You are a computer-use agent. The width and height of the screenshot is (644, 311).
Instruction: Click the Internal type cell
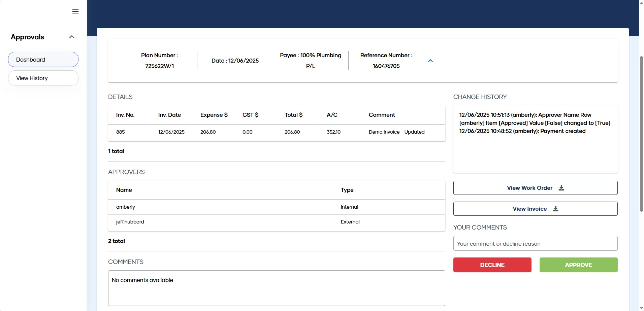pyautogui.click(x=349, y=207)
